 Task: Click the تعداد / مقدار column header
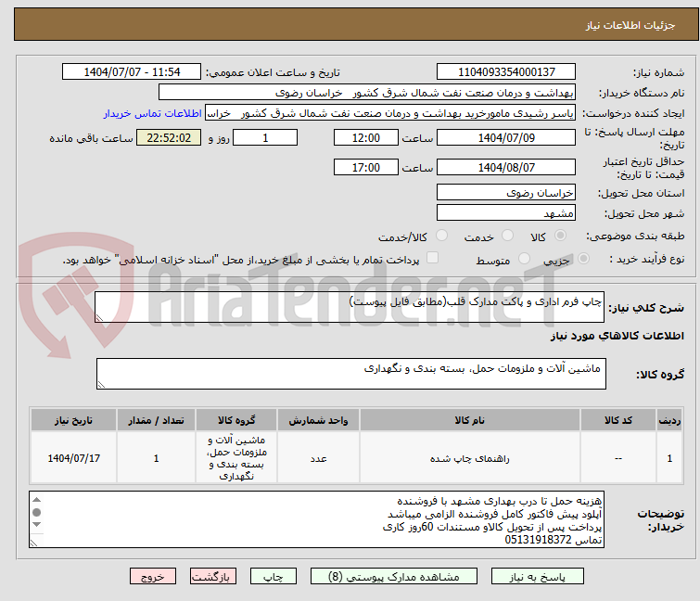(x=157, y=420)
